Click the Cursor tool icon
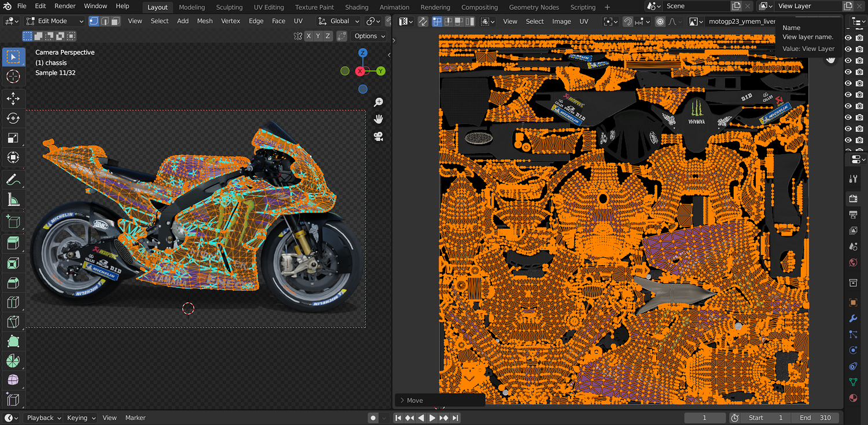The image size is (868, 425). click(13, 76)
